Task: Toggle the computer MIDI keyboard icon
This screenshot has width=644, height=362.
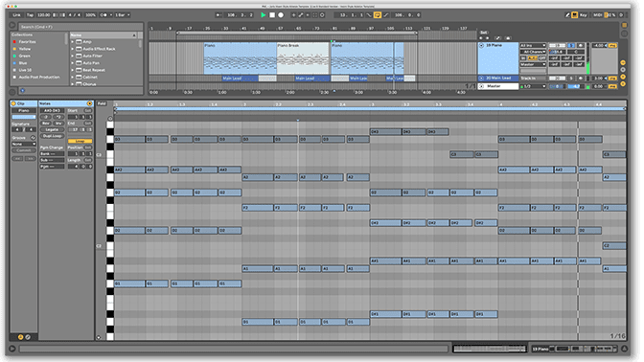Action: (x=575, y=14)
